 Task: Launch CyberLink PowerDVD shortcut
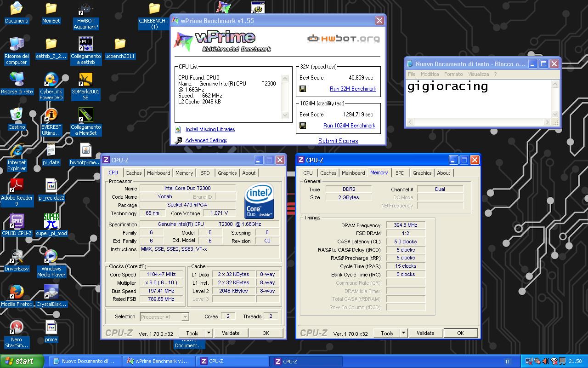[51, 86]
